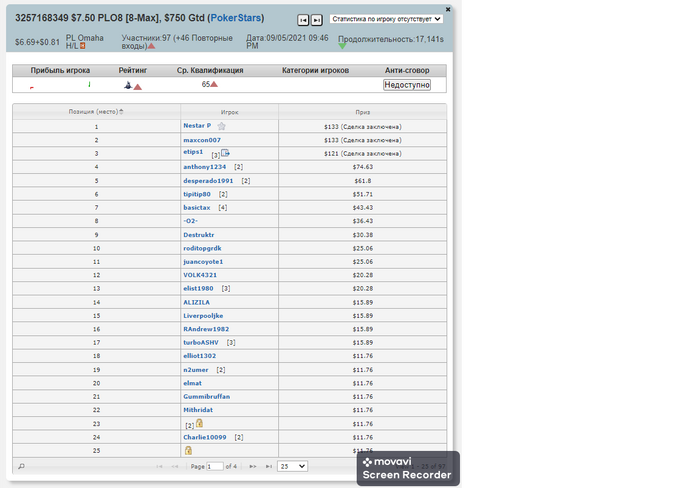Image resolution: width=700 pixels, height=488 pixels.
Task: Open player profile juancoyote1
Action: pyautogui.click(x=203, y=261)
